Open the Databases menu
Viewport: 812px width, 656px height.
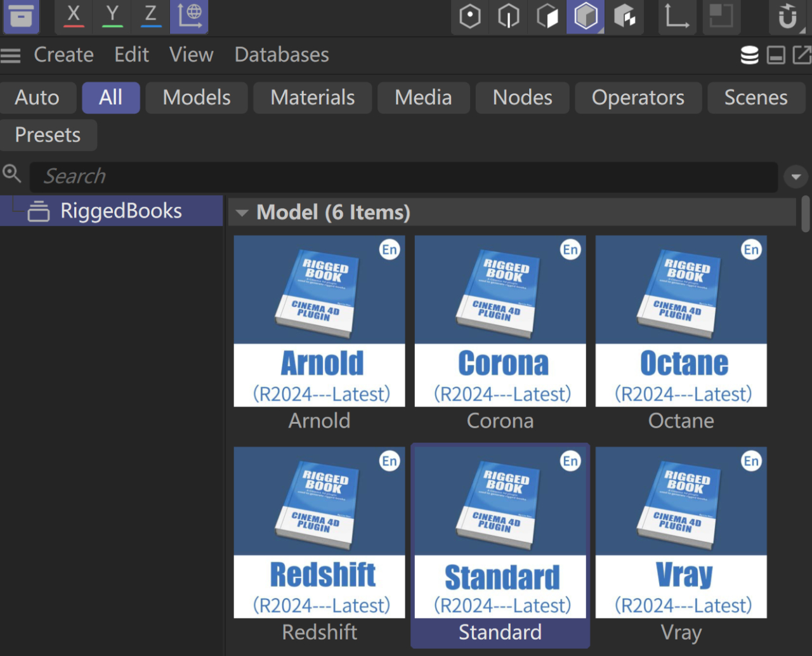[x=282, y=55]
